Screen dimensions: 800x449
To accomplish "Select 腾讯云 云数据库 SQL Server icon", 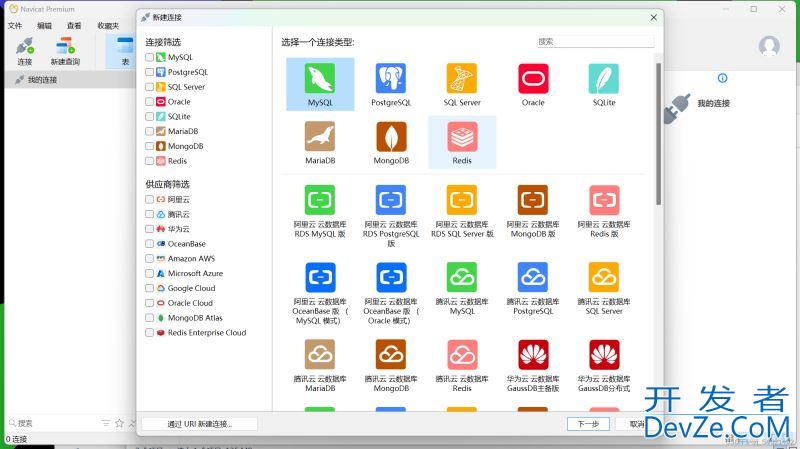I will [604, 277].
